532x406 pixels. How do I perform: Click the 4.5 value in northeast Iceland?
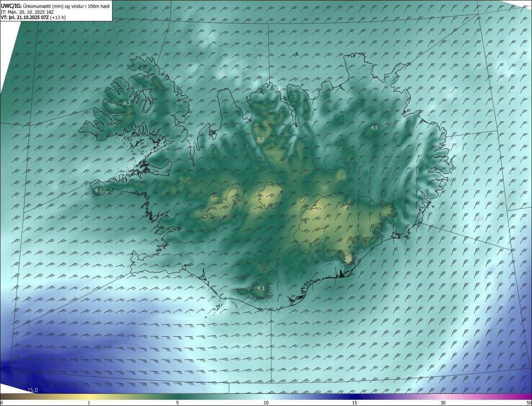pos(374,128)
